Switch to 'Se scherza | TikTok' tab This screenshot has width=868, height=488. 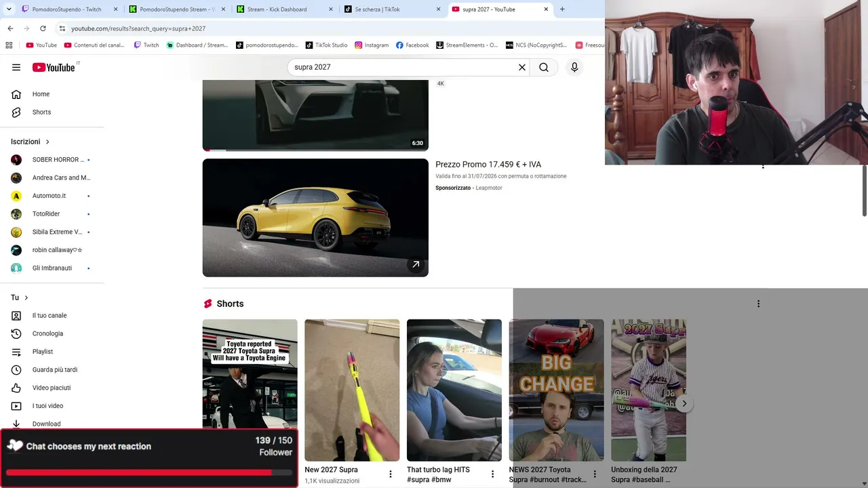coord(393,9)
